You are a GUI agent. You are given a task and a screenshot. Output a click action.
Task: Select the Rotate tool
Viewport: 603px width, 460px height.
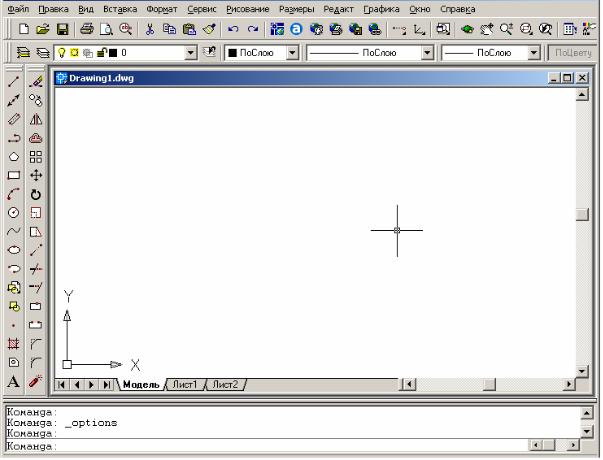[x=36, y=194]
